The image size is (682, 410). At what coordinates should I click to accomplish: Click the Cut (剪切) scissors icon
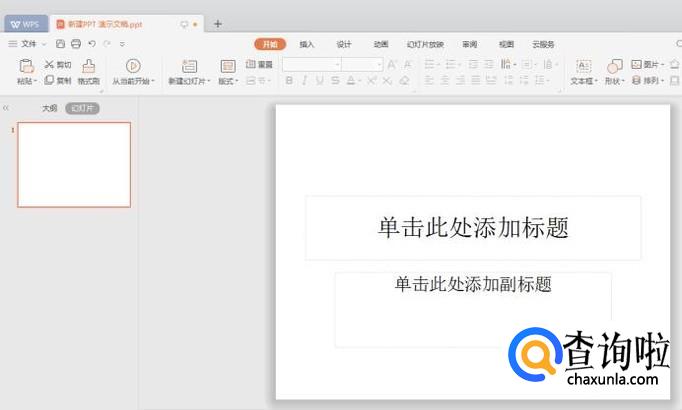(49, 64)
